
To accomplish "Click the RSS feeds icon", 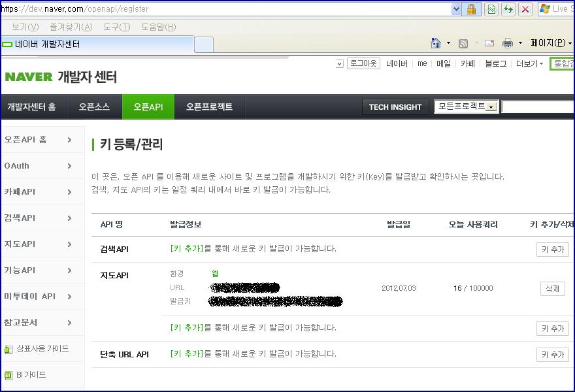I will (463, 44).
